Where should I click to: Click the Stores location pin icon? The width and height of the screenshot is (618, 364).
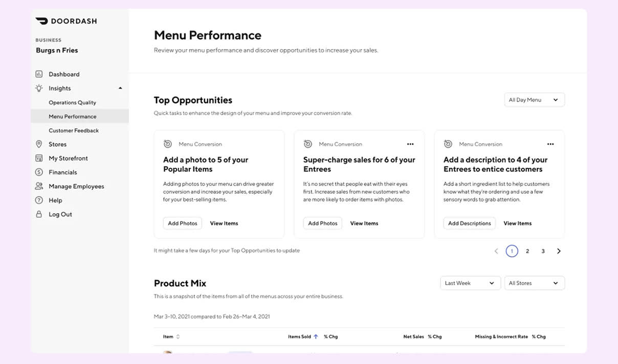click(x=39, y=144)
